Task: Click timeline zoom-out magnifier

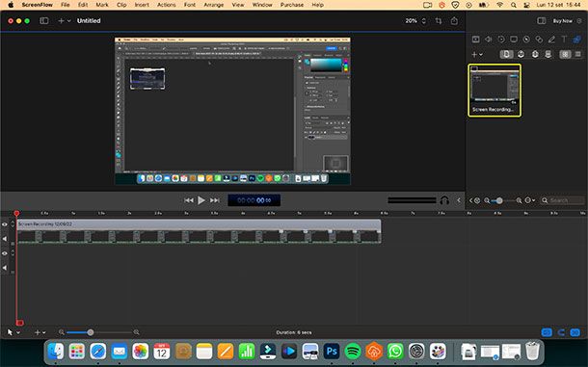Action: 62,332
